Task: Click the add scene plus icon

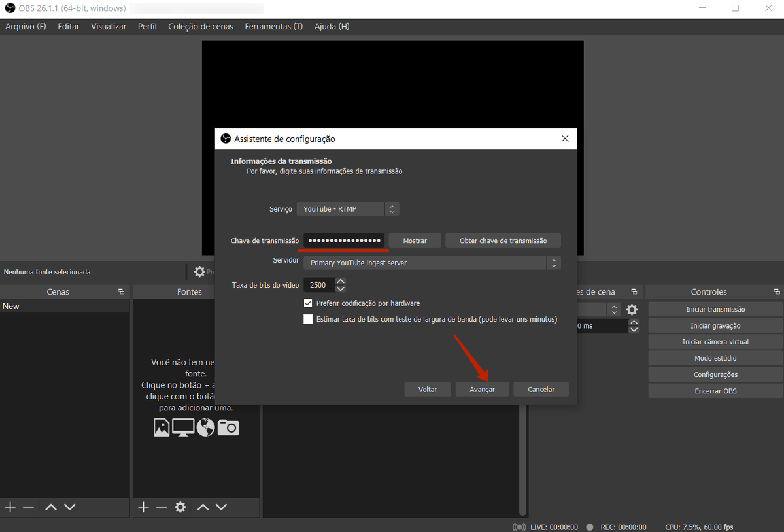Action: point(10,507)
